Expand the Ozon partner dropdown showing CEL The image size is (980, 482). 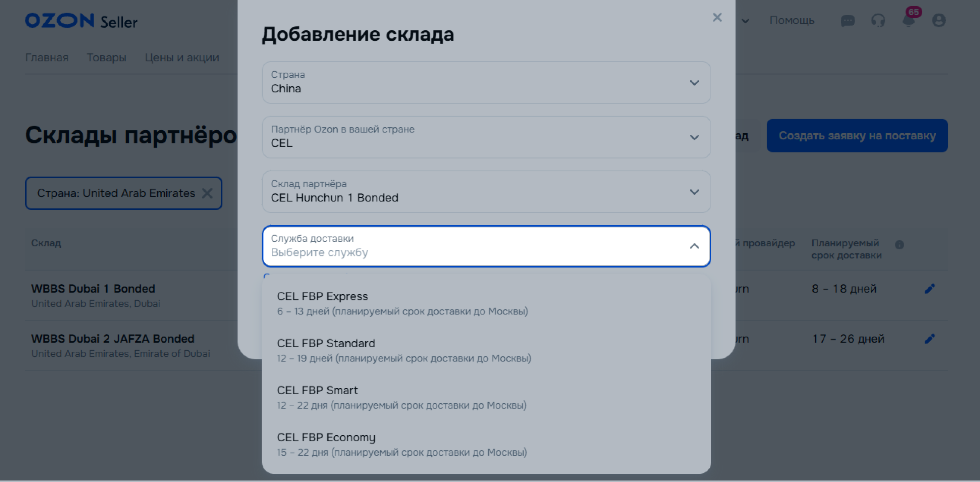point(486,137)
